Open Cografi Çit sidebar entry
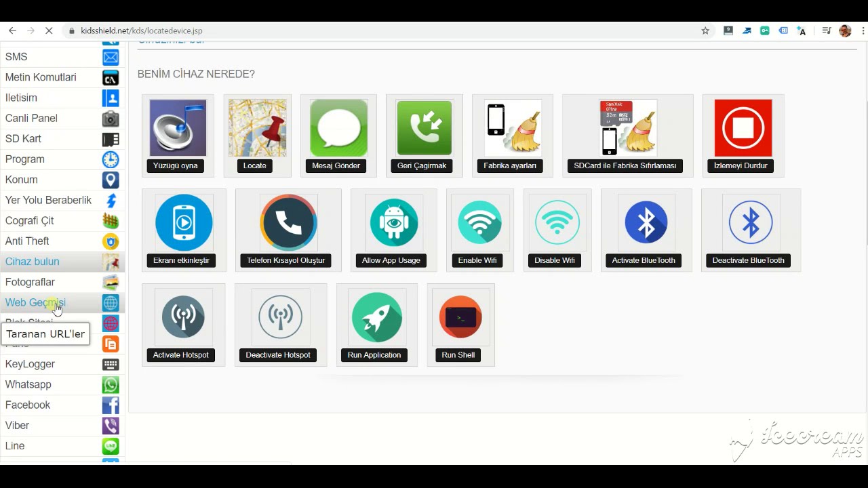Image resolution: width=868 pixels, height=488 pixels. tap(62, 220)
